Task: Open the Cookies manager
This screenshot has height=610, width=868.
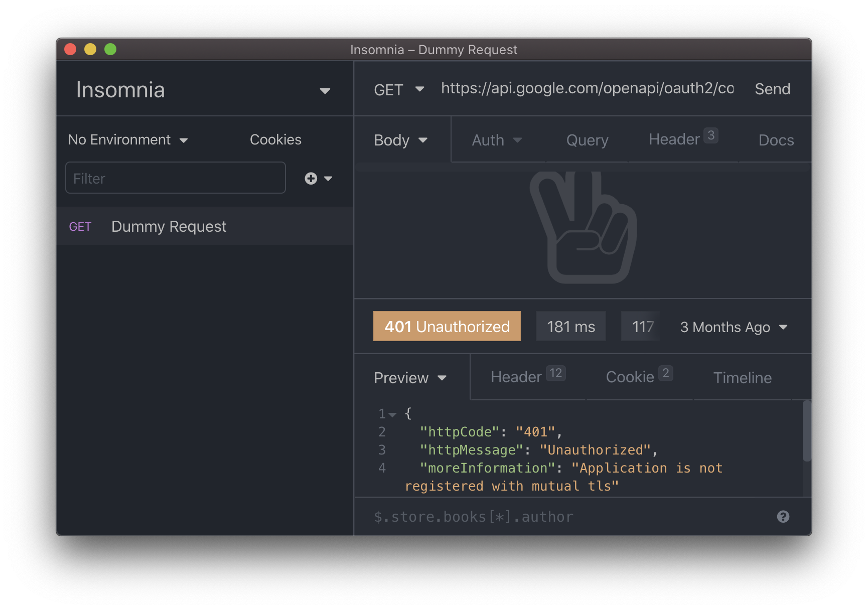Action: pos(275,139)
